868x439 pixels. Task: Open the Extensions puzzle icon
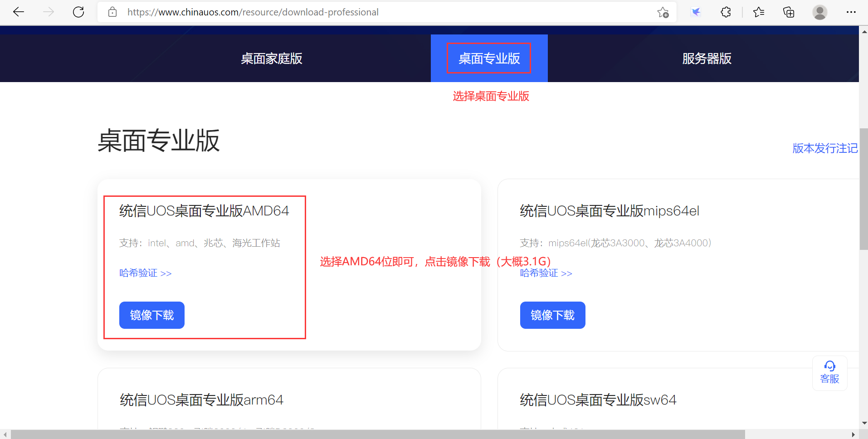click(x=726, y=12)
